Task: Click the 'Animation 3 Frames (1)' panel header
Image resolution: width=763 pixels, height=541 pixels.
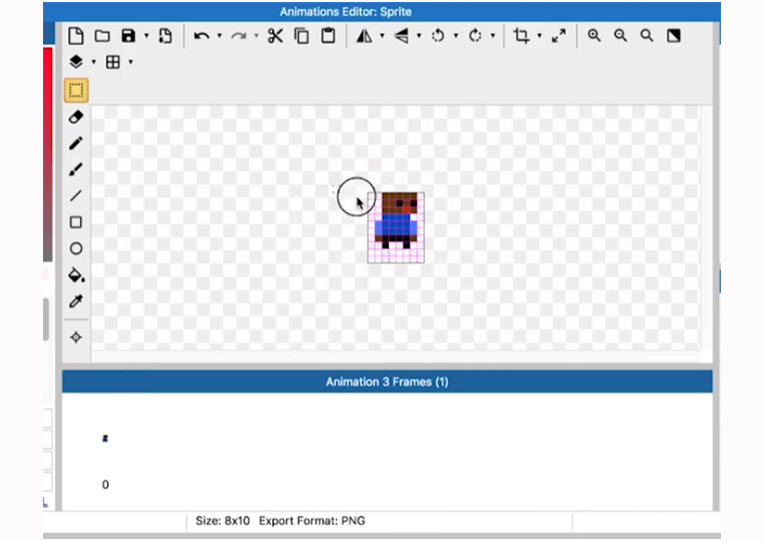Action: [387, 381]
